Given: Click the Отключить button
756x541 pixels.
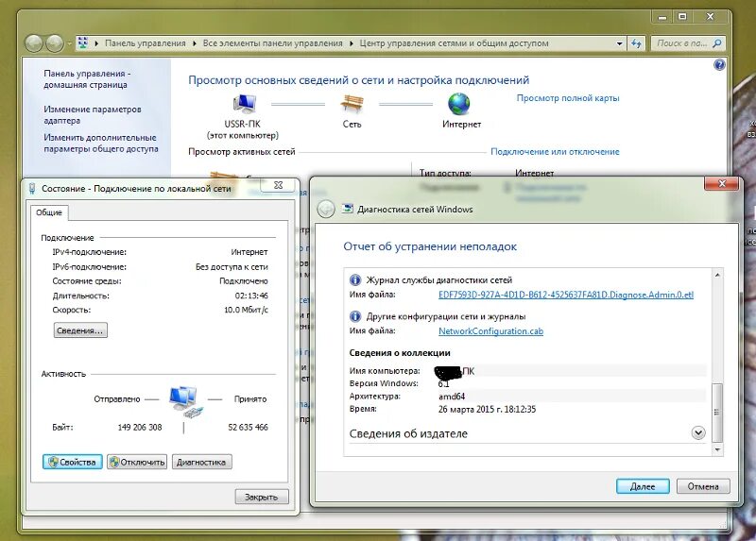Looking at the screenshot, I should click(x=137, y=462).
